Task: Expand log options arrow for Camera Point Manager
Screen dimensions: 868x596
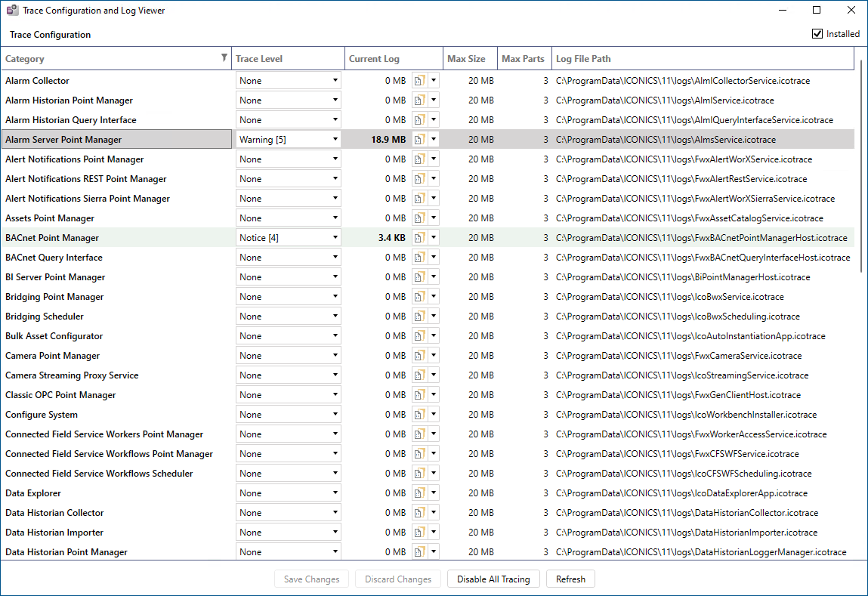Action: (434, 356)
